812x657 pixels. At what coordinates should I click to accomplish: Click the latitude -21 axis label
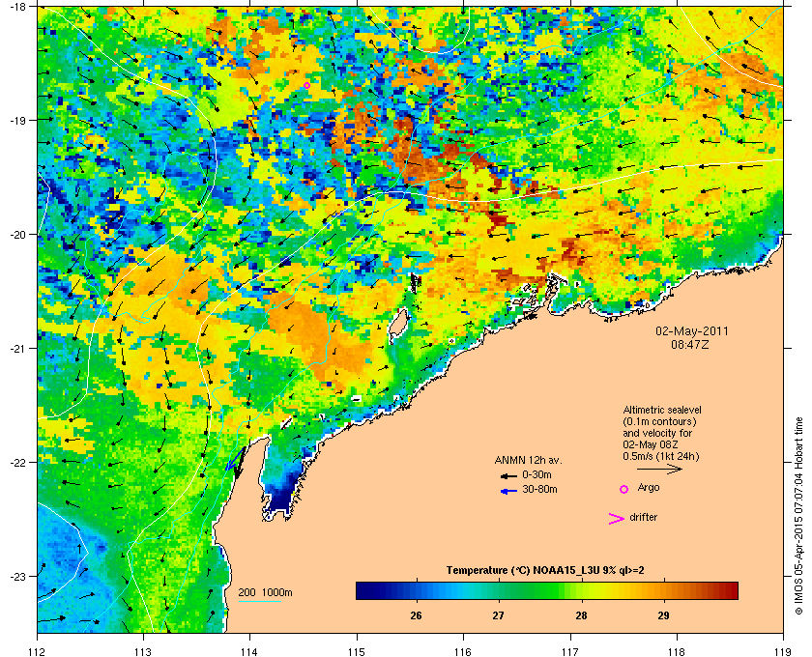[x=17, y=349]
